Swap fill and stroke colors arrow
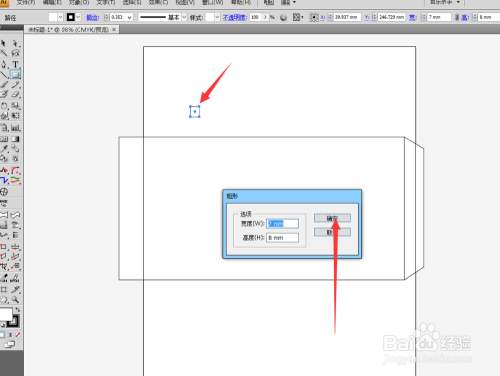500x376 pixels. pyautogui.click(x=17, y=310)
